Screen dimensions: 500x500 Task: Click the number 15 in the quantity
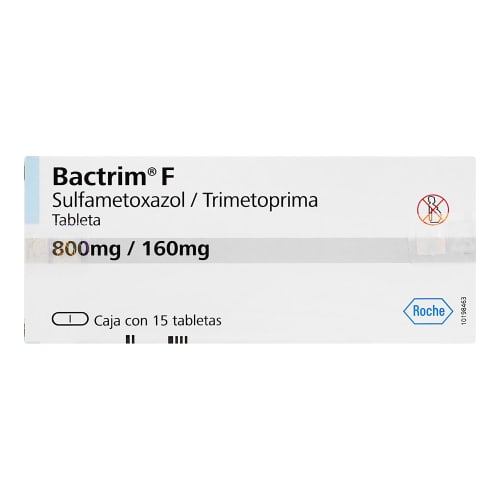click(160, 320)
